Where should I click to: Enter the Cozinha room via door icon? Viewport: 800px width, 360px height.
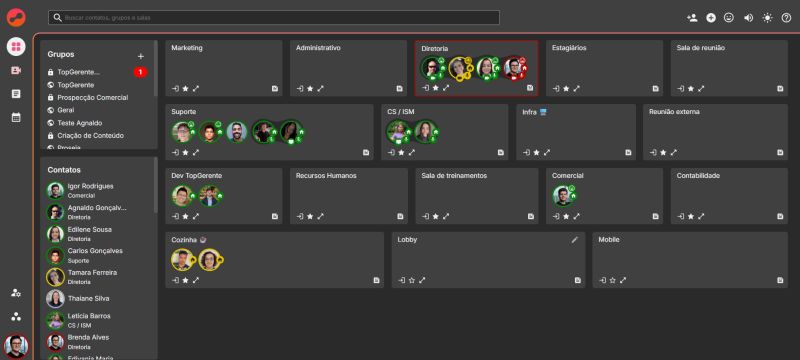(176, 280)
